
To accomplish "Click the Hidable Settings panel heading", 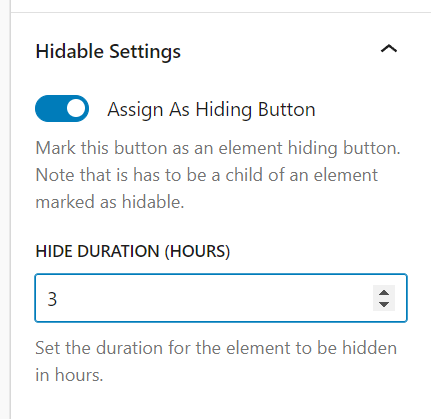I will [x=108, y=51].
